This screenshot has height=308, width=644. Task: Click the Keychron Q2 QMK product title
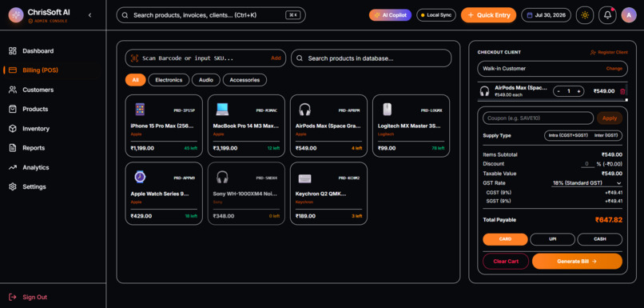tap(320, 194)
